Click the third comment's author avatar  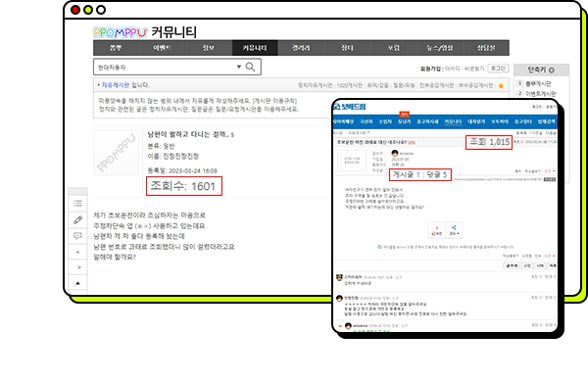pyautogui.click(x=348, y=326)
